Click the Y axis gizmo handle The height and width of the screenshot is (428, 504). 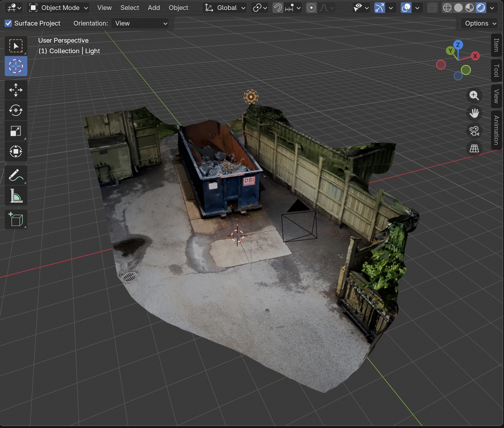pyautogui.click(x=450, y=51)
